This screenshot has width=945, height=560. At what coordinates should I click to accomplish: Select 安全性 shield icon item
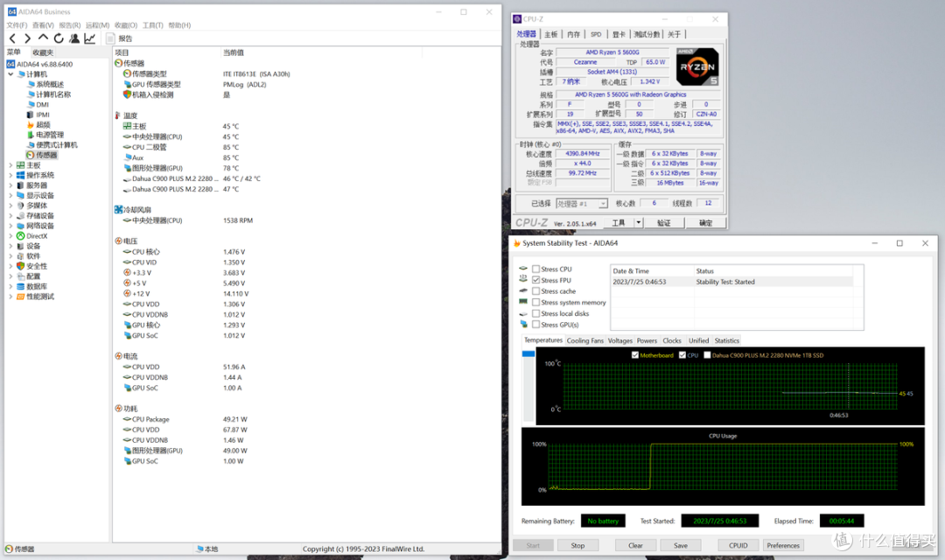[x=20, y=266]
